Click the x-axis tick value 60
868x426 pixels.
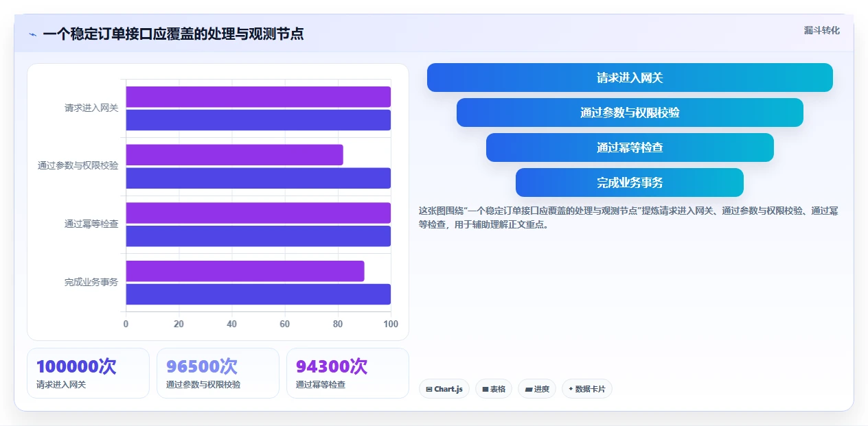click(x=284, y=324)
